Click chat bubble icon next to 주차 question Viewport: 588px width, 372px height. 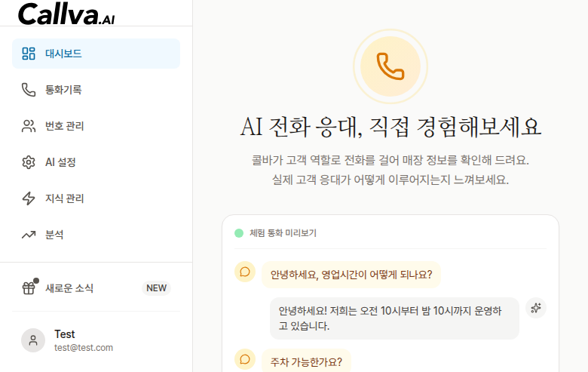click(245, 360)
